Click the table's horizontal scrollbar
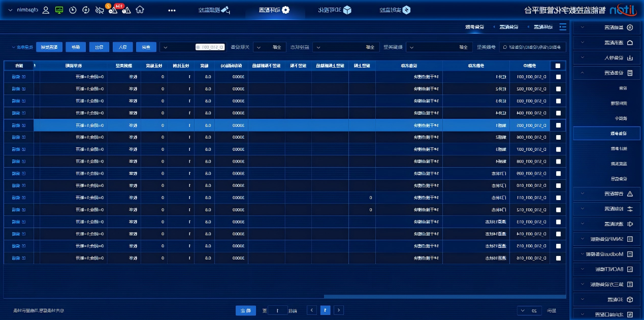The height and width of the screenshot is (320, 644). tap(444, 297)
